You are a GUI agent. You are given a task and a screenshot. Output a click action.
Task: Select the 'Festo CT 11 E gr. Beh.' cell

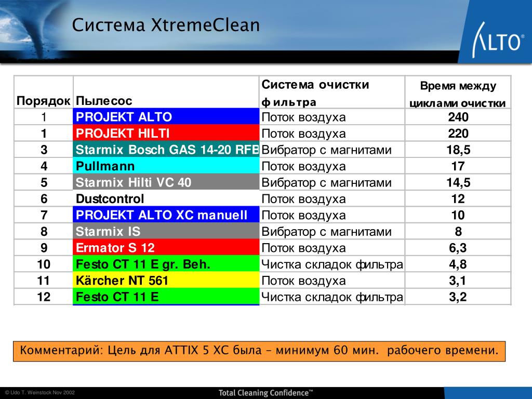coord(166,264)
